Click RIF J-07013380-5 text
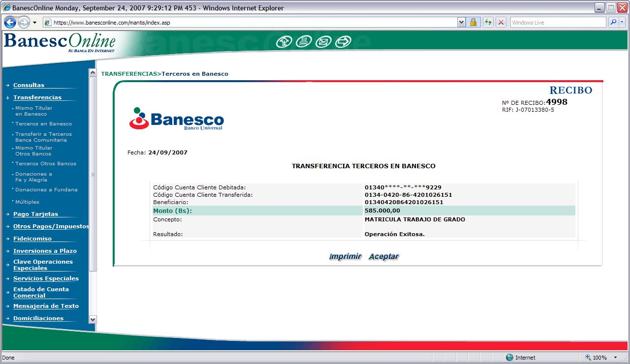Image resolution: width=630 pixels, height=364 pixels. pos(528,110)
